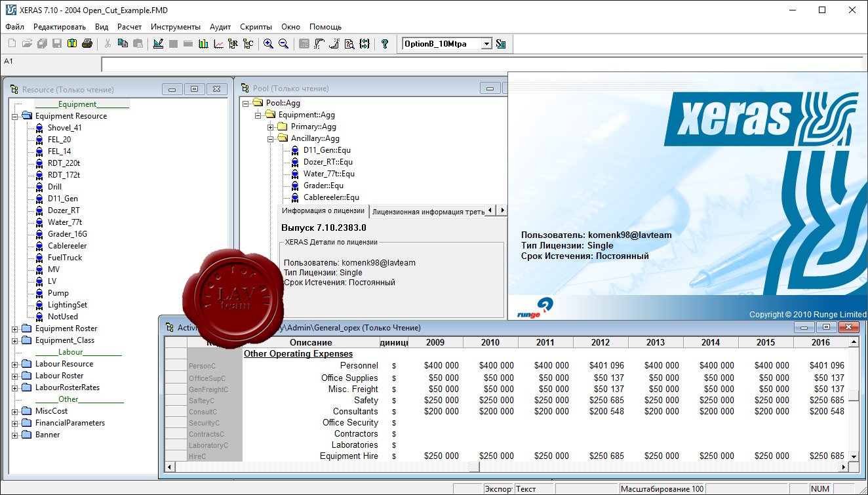Click the Save All stacked-disks icon

coord(42,44)
